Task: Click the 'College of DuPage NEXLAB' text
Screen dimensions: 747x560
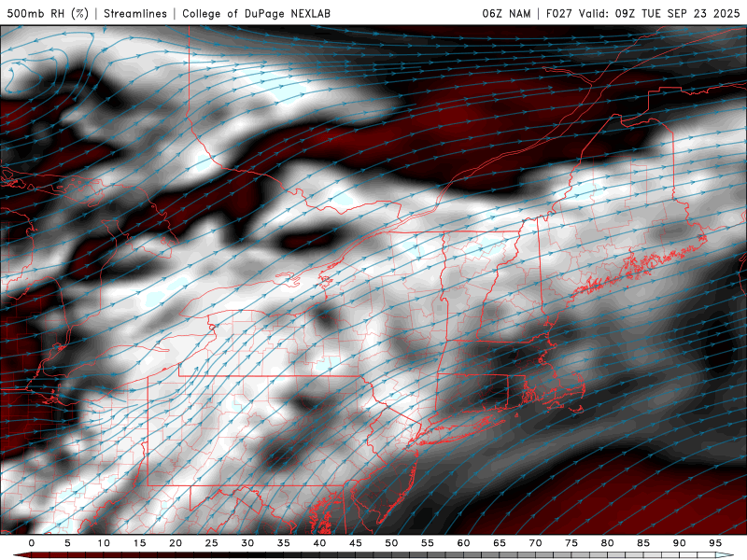Action: (x=256, y=13)
